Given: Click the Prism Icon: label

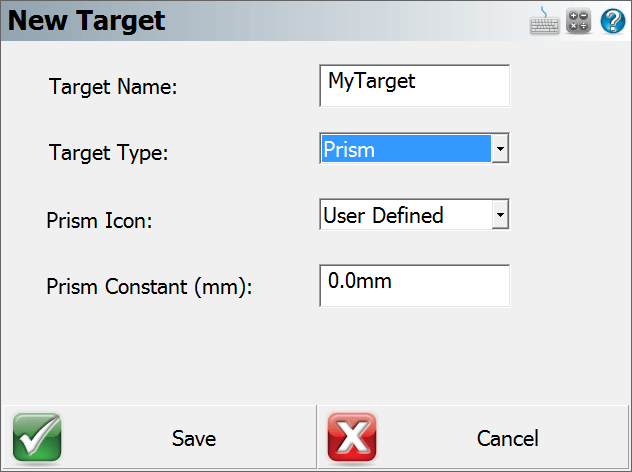Looking at the screenshot, I should (99, 220).
